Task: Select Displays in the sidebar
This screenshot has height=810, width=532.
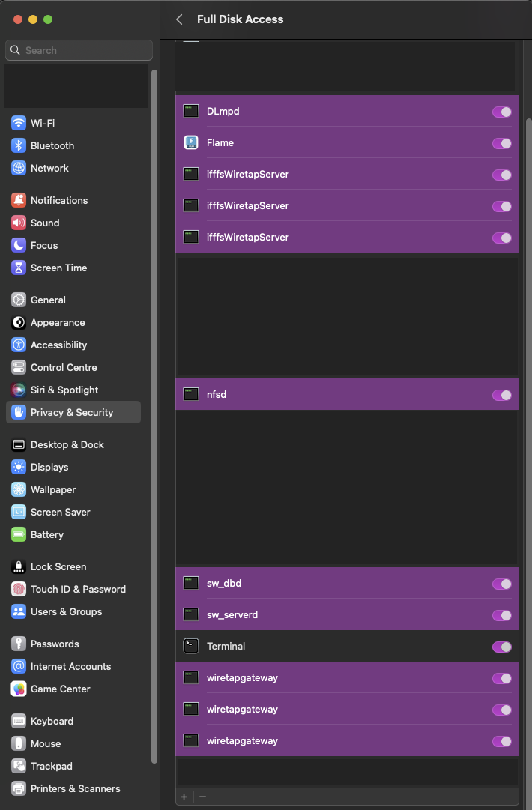Action: pos(18,467)
